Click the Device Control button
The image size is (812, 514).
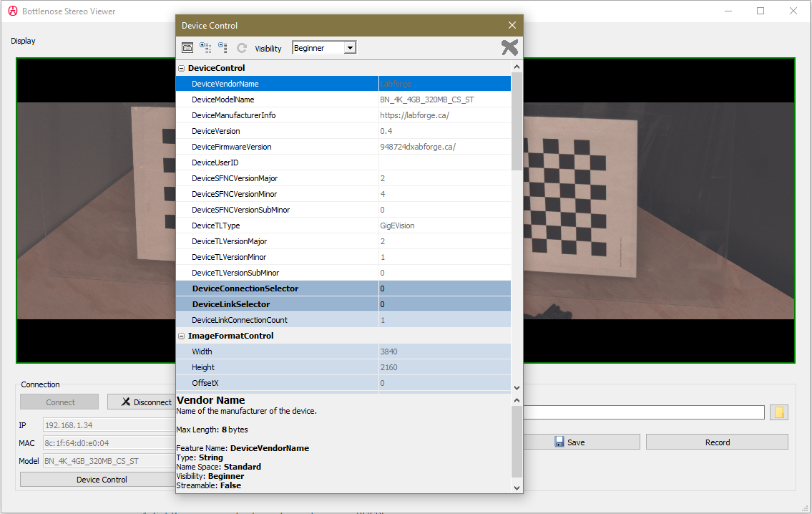102,480
